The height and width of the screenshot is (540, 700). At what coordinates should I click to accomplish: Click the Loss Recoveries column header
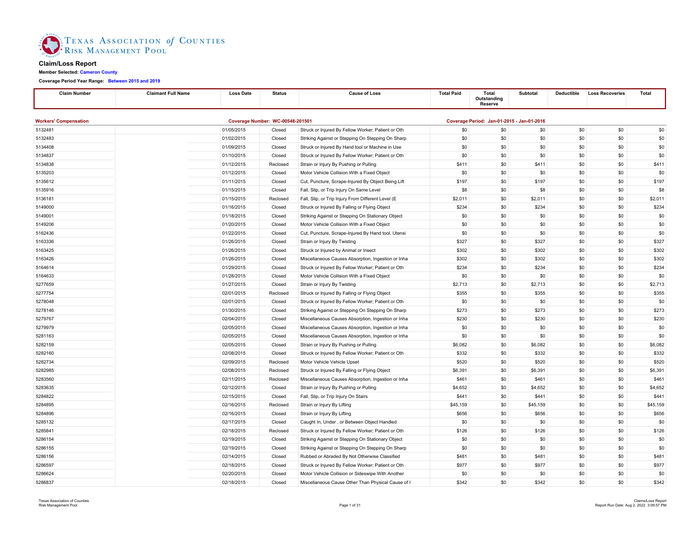tap(606, 93)
